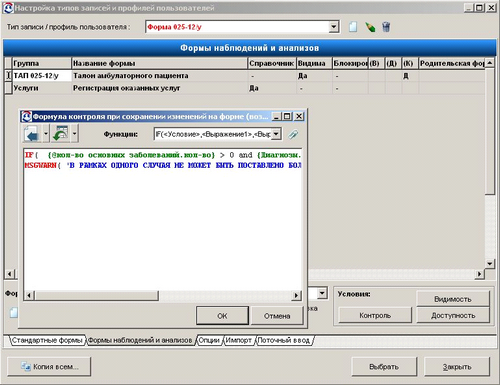This screenshot has width=500, height=385.
Task: Click the row selector of the Услуги row
Action: coord(8,88)
